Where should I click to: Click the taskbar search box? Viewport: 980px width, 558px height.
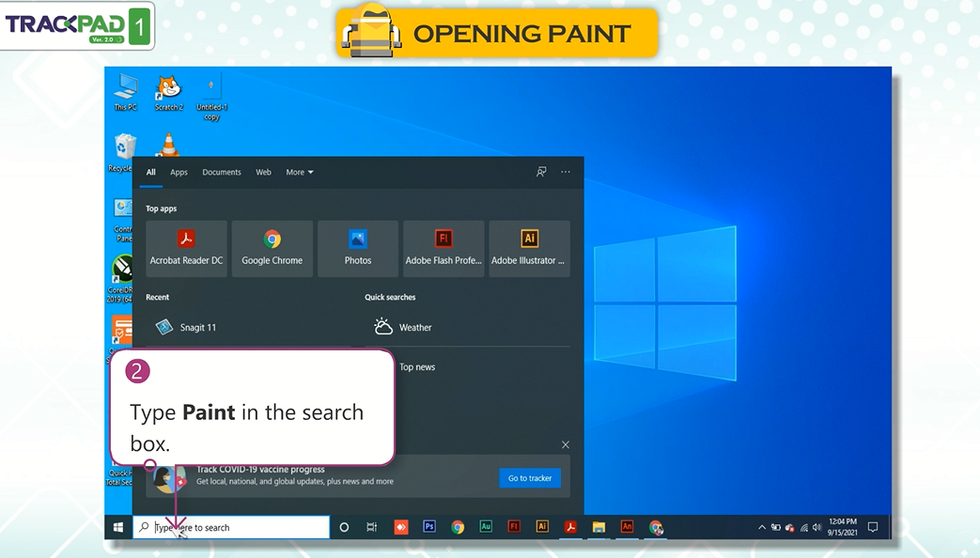(x=231, y=527)
